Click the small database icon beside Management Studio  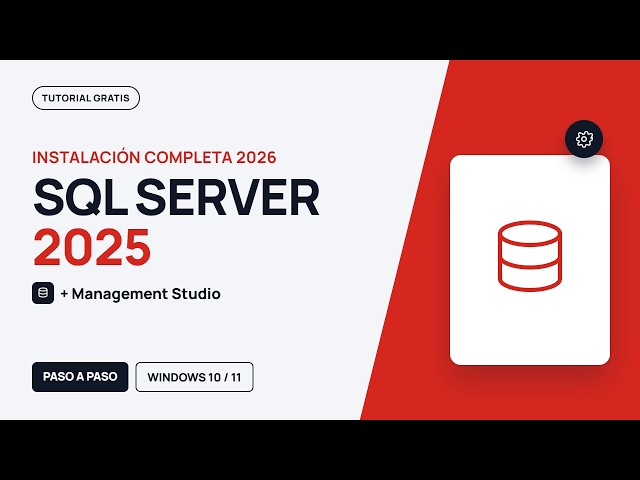pos(43,293)
